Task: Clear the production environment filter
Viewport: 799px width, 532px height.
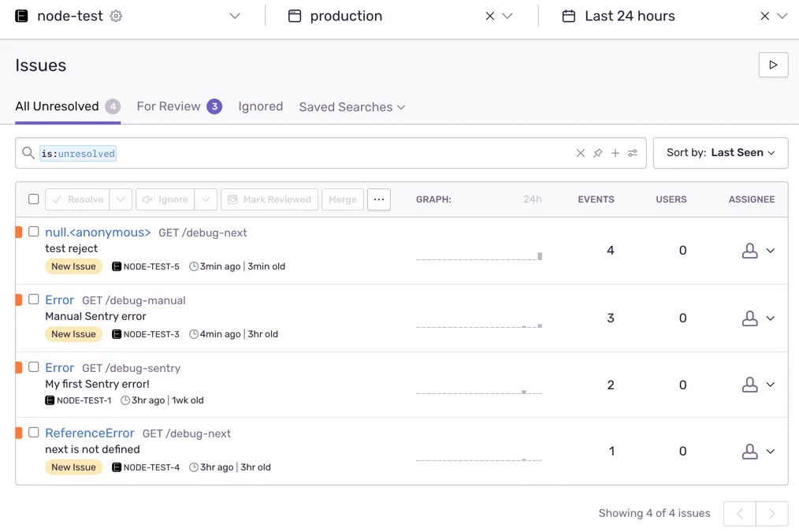Action: [490, 16]
